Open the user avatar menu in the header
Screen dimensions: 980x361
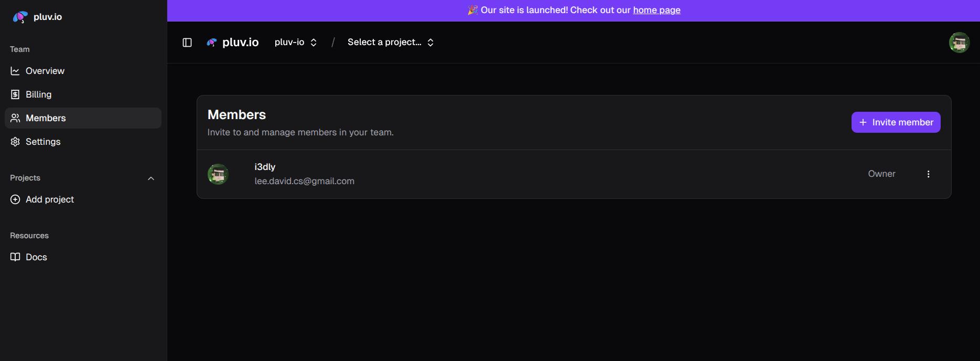[959, 43]
